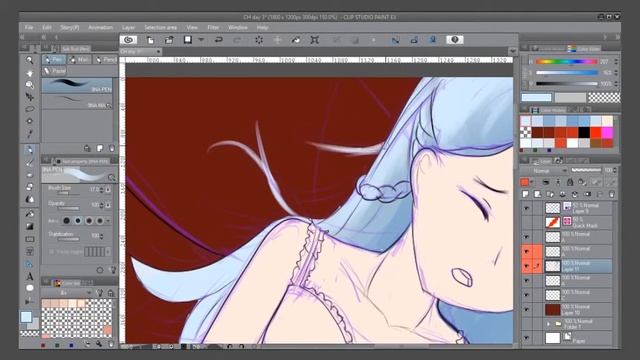Select the Text tool
The width and height of the screenshot is (640, 360).
[x=29, y=276]
